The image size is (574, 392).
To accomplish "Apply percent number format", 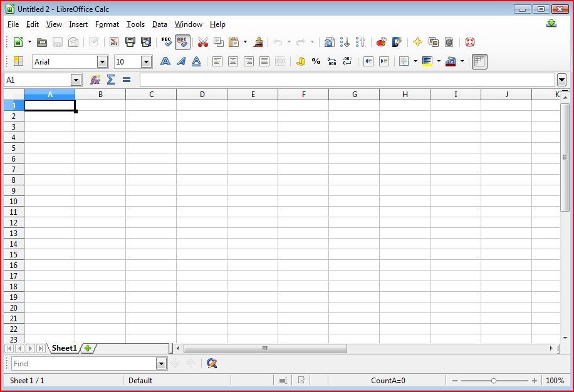I will [x=316, y=61].
